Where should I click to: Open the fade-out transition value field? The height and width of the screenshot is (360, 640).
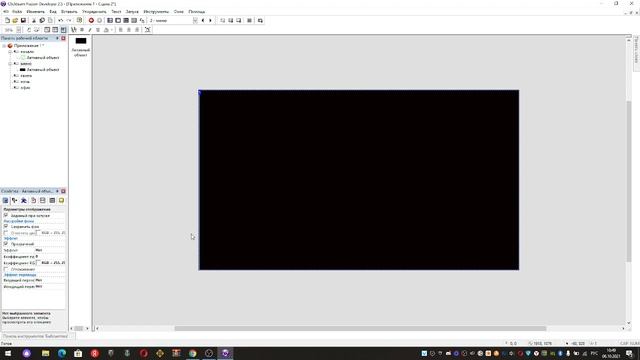click(x=50, y=287)
